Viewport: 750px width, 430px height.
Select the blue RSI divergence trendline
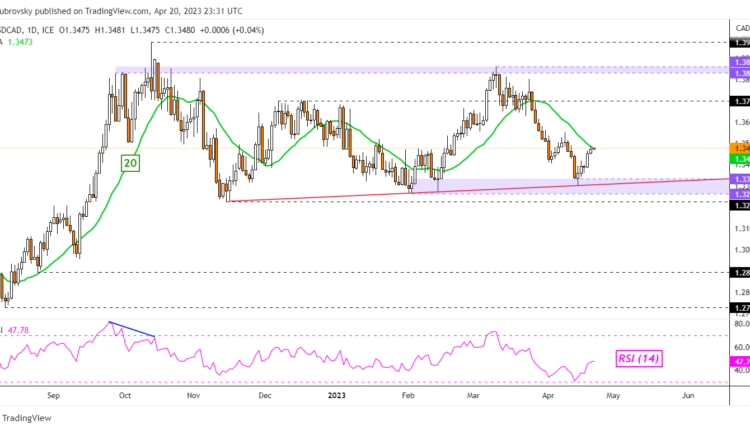tap(132, 329)
